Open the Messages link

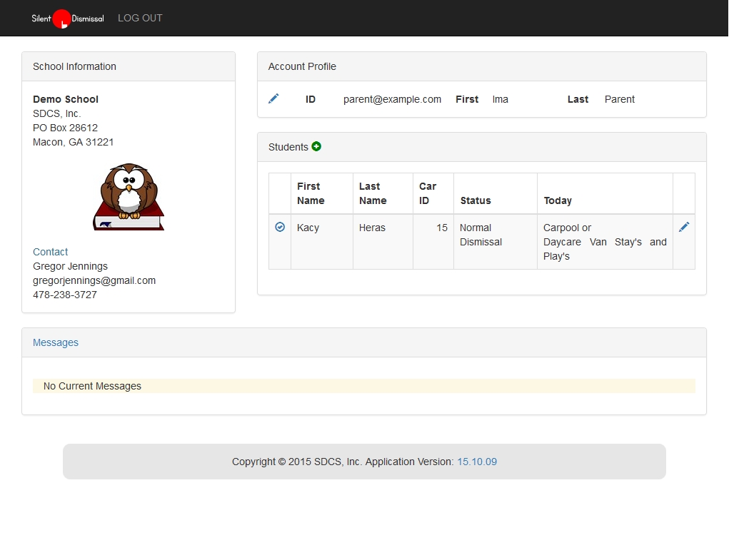56,342
